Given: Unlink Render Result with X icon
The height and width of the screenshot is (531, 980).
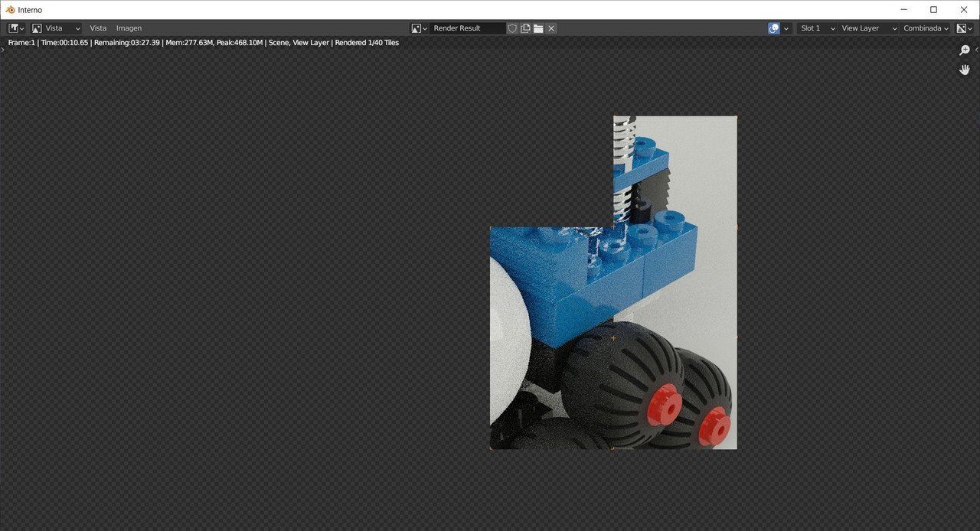Looking at the screenshot, I should 551,28.
